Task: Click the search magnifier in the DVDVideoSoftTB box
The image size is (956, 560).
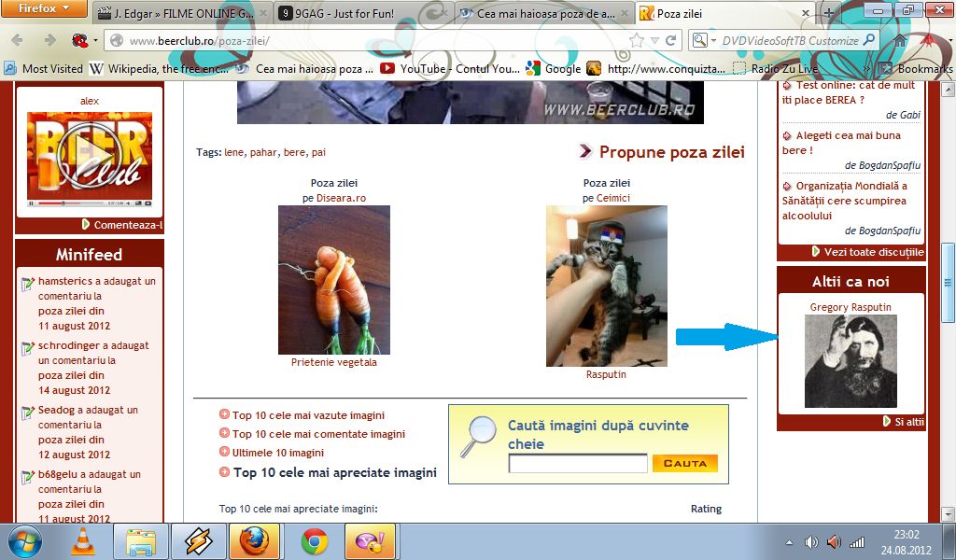Action: coord(869,41)
